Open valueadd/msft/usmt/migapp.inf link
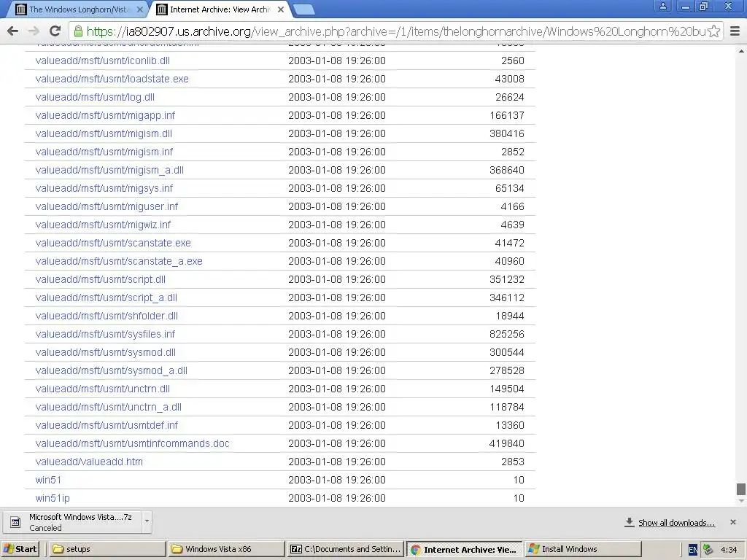 (105, 116)
